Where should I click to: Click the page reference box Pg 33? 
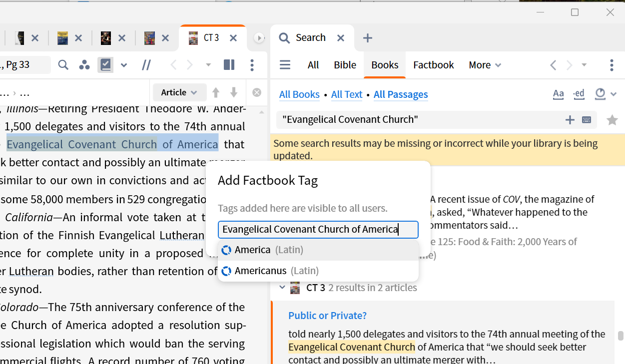(x=24, y=65)
